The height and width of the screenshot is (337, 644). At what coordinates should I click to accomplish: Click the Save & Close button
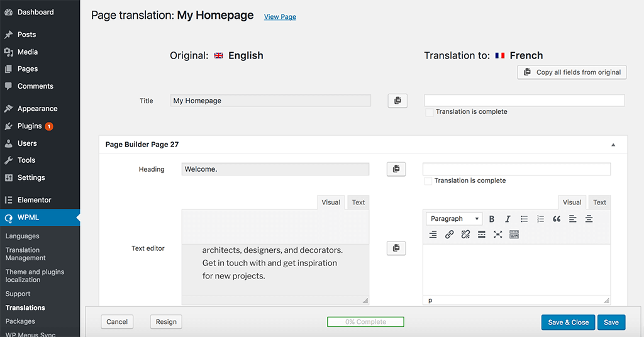[x=568, y=322]
